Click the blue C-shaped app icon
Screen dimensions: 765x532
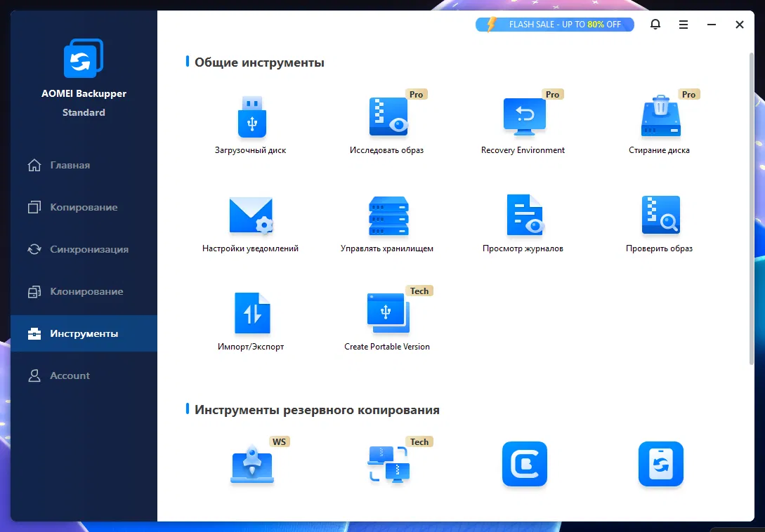tap(525, 464)
